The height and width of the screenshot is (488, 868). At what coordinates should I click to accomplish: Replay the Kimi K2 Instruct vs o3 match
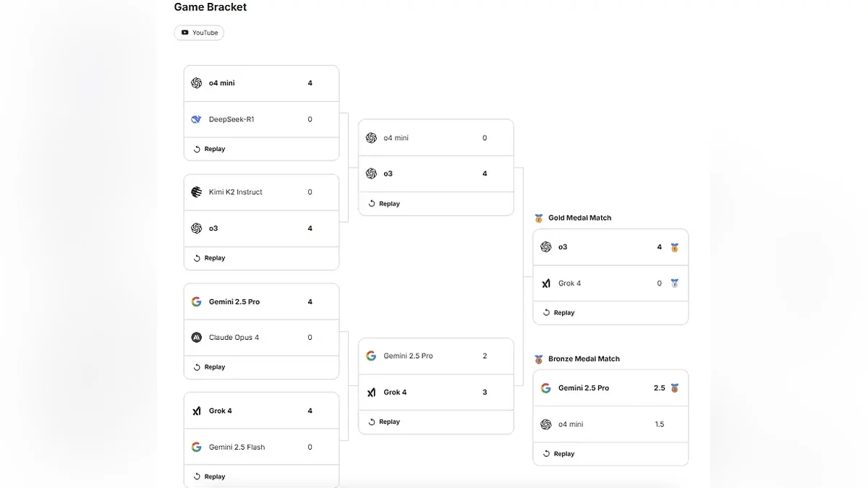tap(210, 258)
